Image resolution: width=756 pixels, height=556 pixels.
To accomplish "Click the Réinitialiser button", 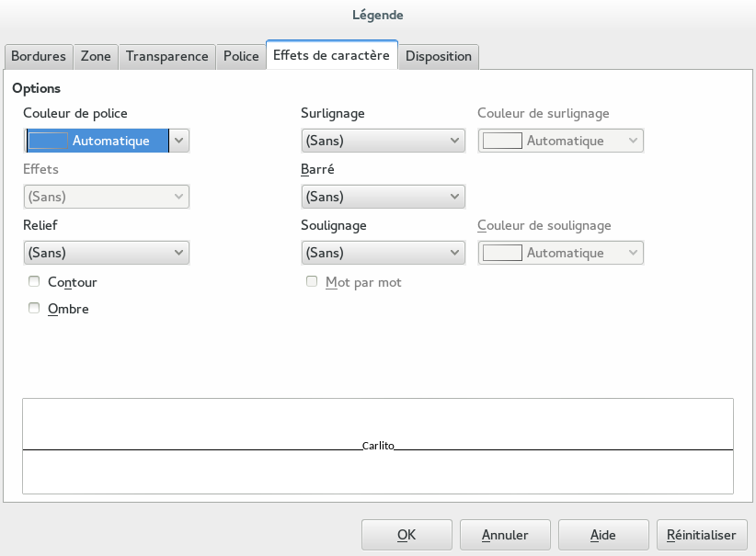I will [x=702, y=534].
